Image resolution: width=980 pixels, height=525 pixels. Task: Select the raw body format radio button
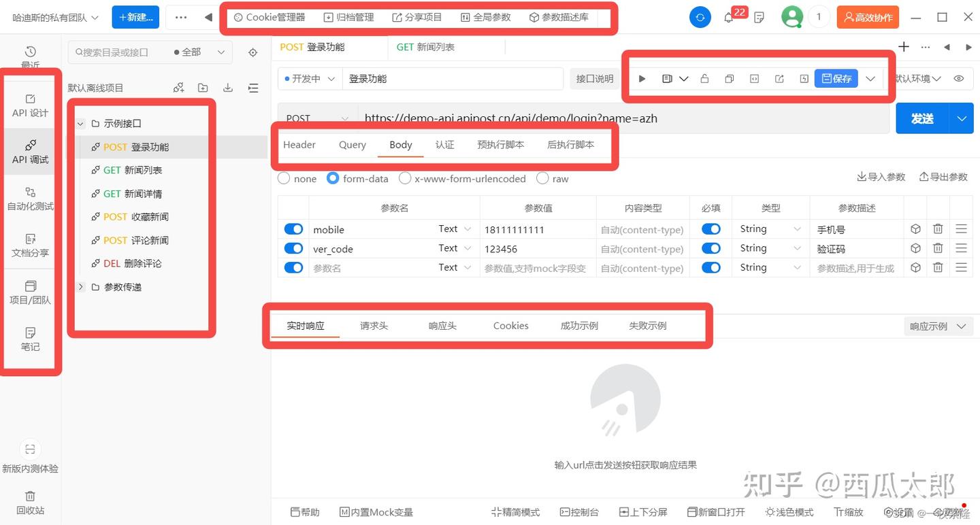pyautogui.click(x=542, y=178)
